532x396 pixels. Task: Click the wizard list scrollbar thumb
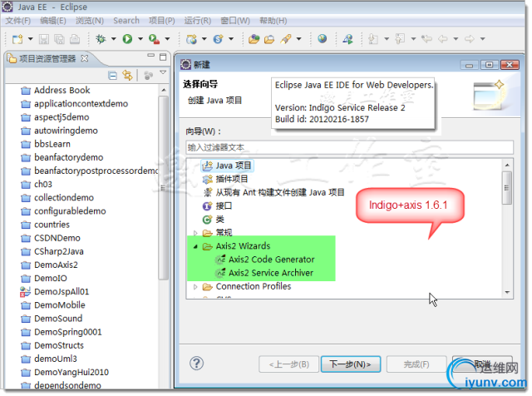507,188
